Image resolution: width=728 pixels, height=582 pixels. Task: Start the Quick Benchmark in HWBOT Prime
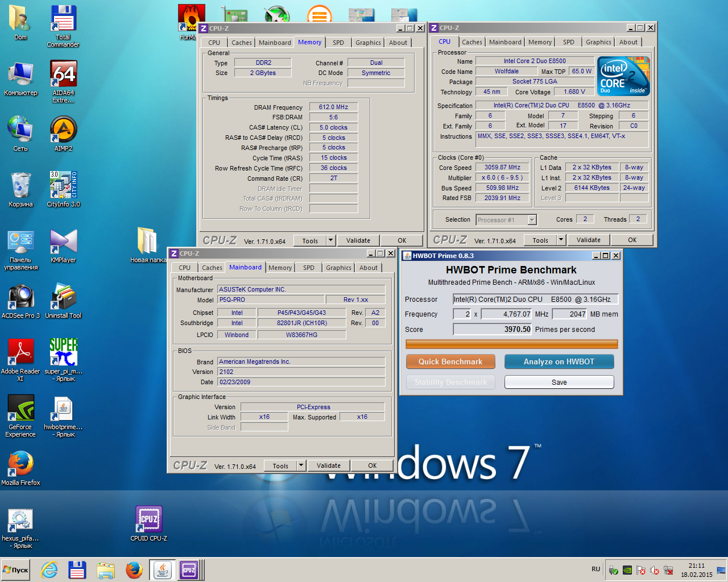point(450,361)
